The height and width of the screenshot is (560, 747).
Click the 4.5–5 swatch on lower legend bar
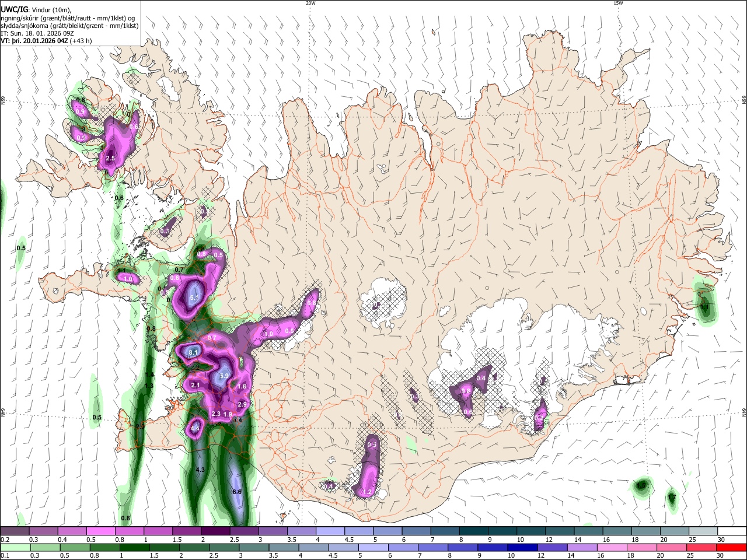click(x=343, y=547)
